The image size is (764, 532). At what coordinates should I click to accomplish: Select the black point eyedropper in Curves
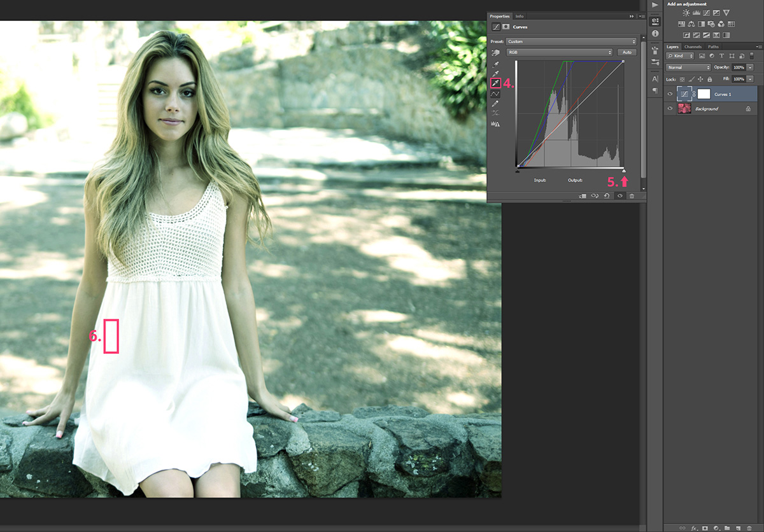tap(495, 64)
